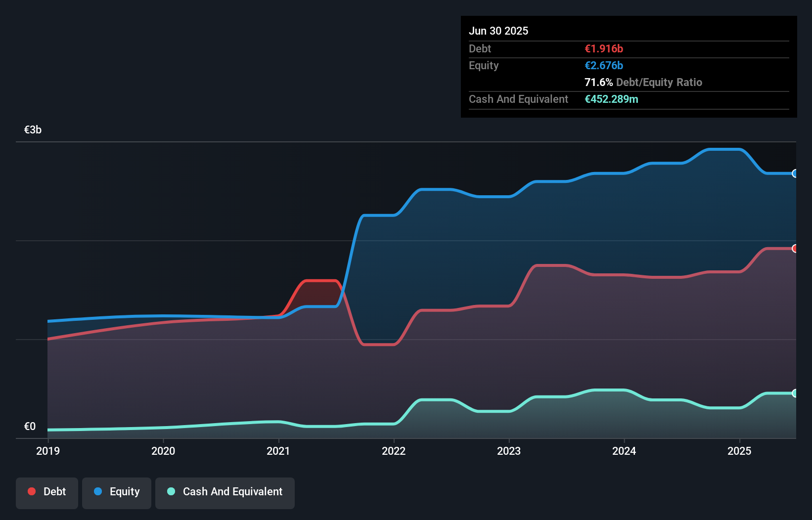Click the €1.916b Debt value
812x520 pixels.
604,48
